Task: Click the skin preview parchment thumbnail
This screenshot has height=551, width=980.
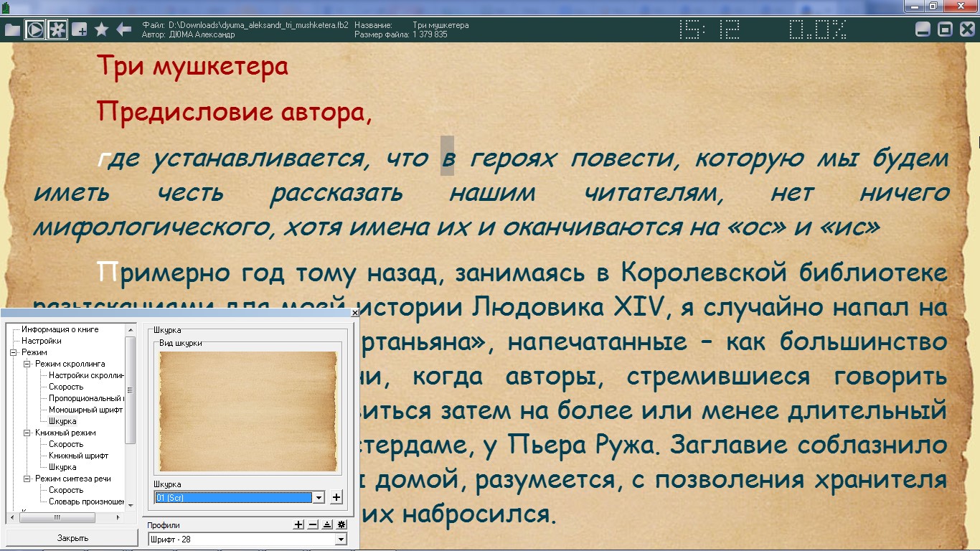Action: (x=248, y=412)
